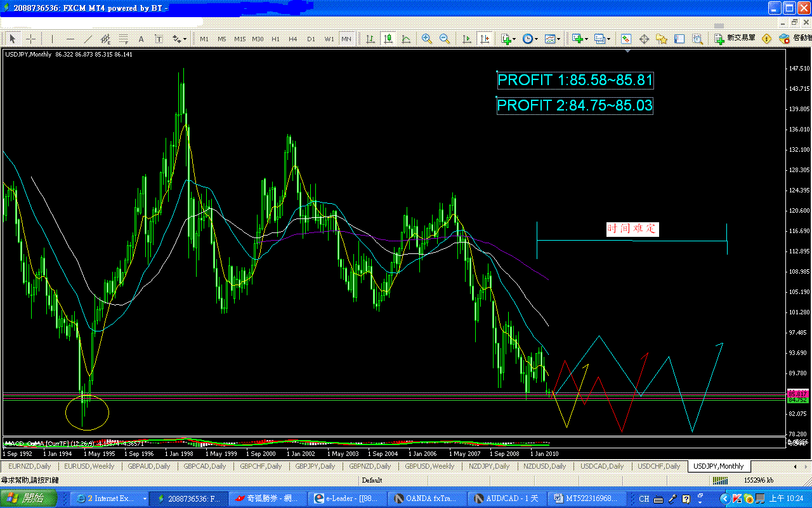Viewport: 812px width, 508px height.
Task: Open the Market Watch panel icon
Action: coord(626,39)
